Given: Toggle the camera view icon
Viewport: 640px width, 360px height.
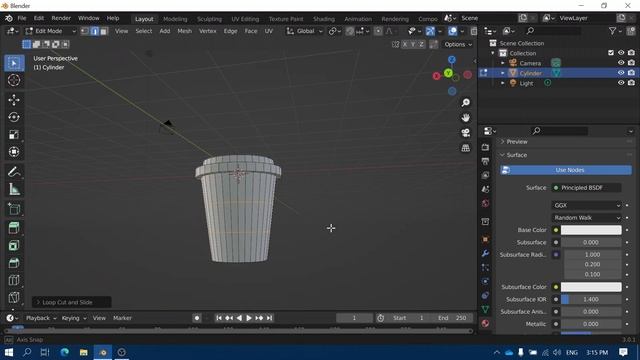Looking at the screenshot, I should pos(465,133).
